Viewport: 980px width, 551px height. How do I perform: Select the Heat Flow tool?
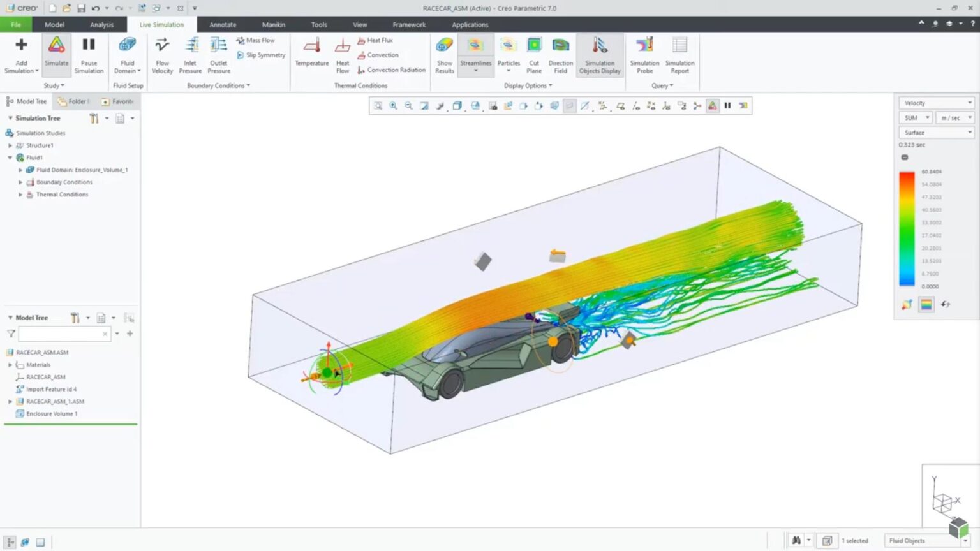[x=342, y=54]
